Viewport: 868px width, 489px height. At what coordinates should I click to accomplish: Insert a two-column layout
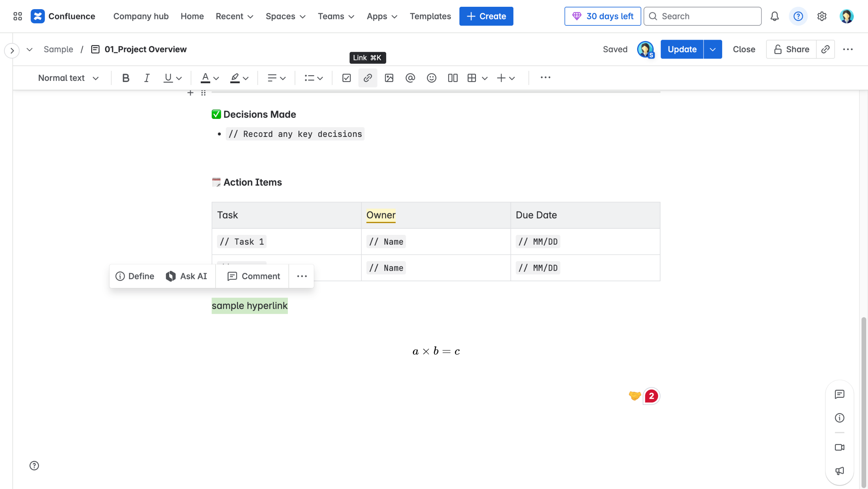(x=453, y=78)
